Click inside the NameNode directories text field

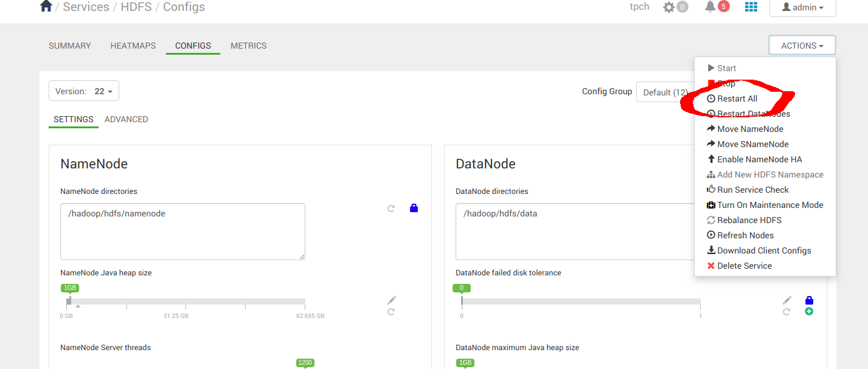pos(182,231)
